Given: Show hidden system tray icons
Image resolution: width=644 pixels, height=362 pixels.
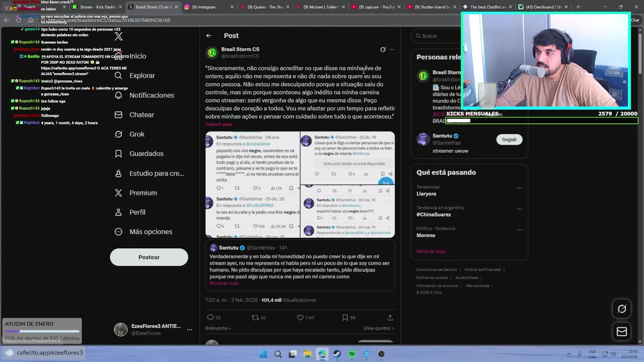Looking at the screenshot, I should pyautogui.click(x=569, y=354).
